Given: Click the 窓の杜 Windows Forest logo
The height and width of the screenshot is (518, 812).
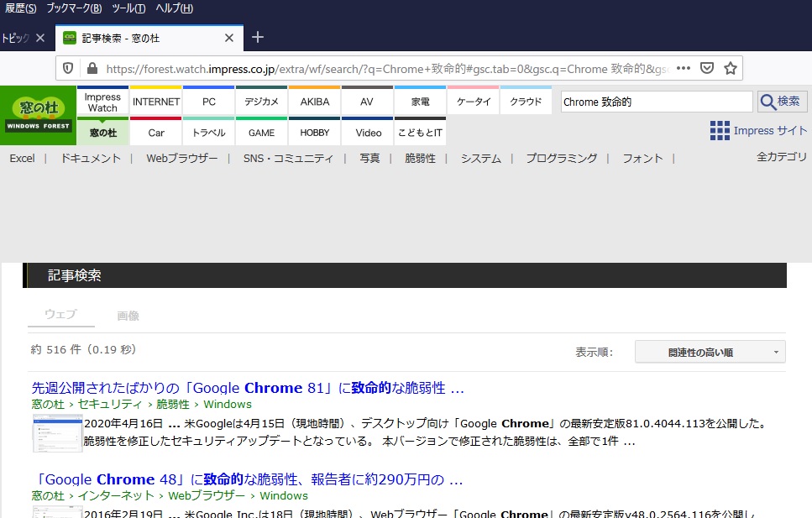Looking at the screenshot, I should click(37, 114).
